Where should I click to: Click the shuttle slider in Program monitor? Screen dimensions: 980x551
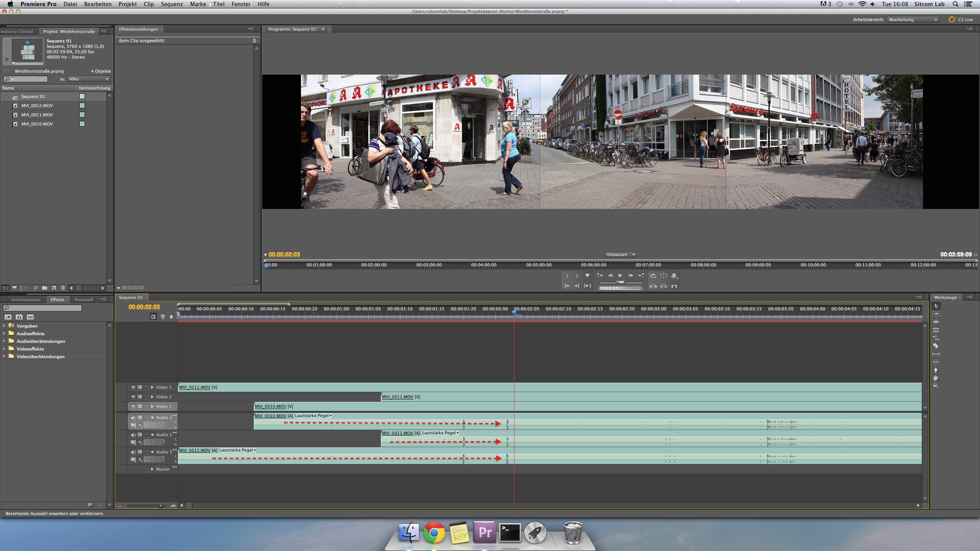pos(620,282)
